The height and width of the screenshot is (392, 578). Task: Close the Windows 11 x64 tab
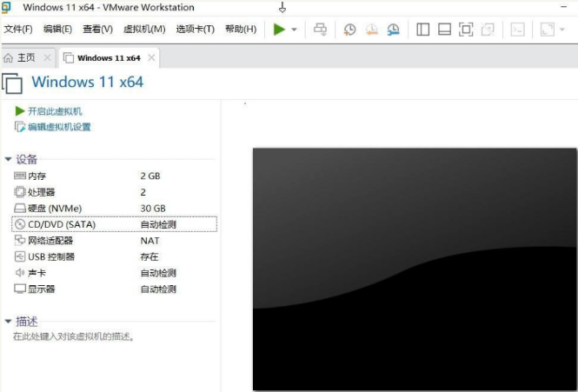coord(151,58)
